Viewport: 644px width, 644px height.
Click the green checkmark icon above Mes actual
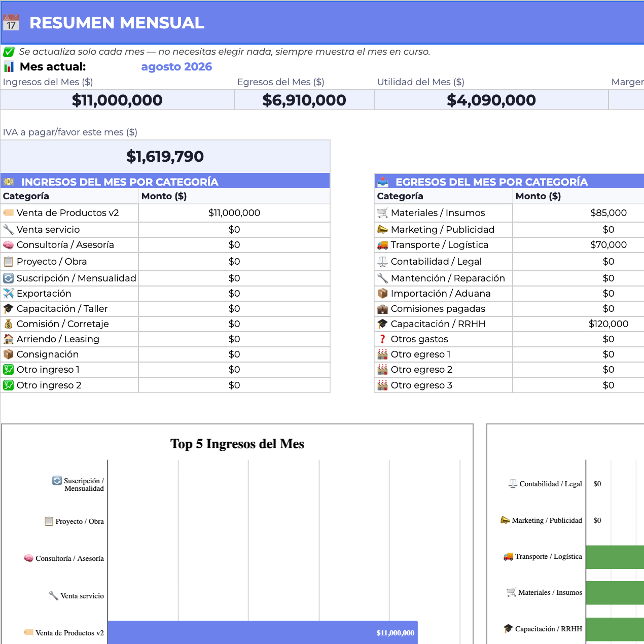coord(9,52)
